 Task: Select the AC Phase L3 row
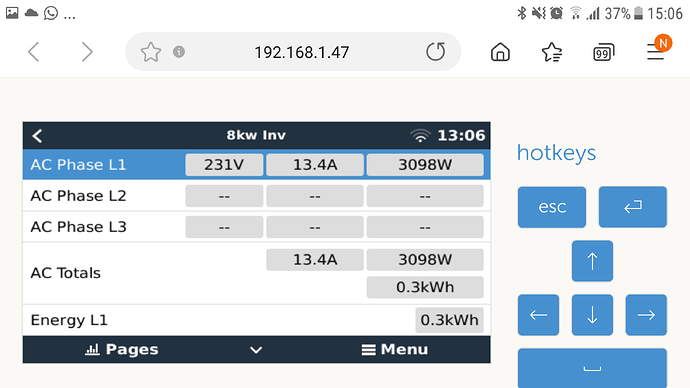257,227
